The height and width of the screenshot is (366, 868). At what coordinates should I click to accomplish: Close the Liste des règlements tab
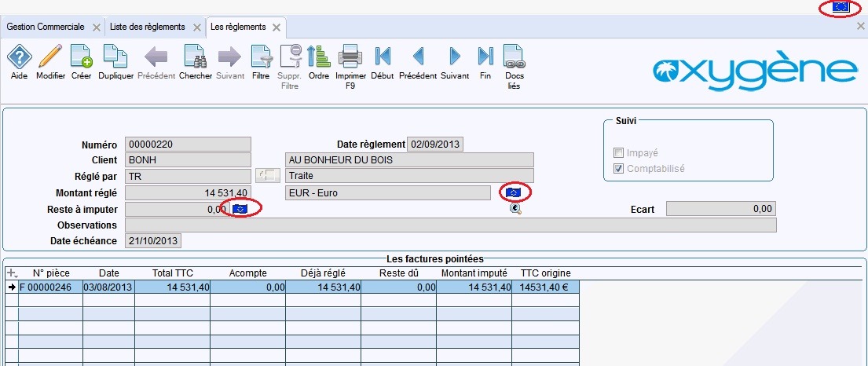click(x=196, y=27)
